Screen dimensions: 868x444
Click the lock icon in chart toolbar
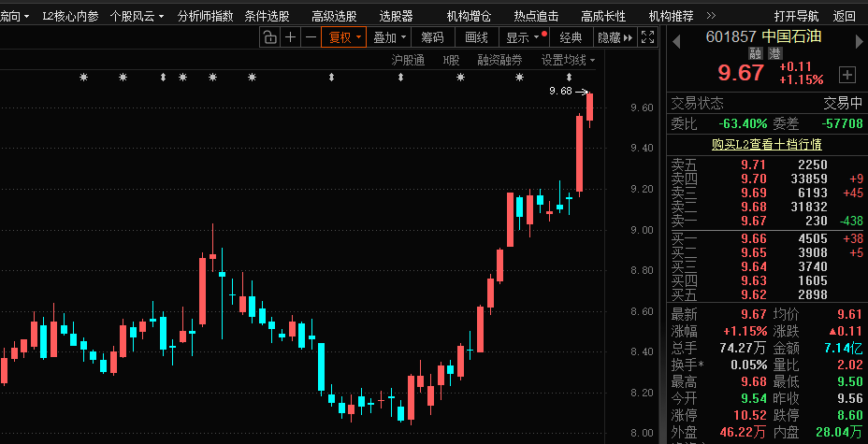(269, 37)
